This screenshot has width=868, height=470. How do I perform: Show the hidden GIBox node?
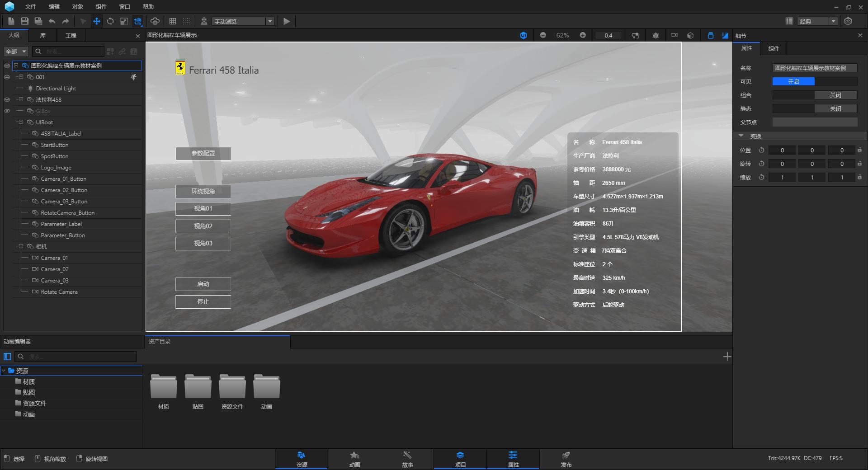(x=7, y=111)
